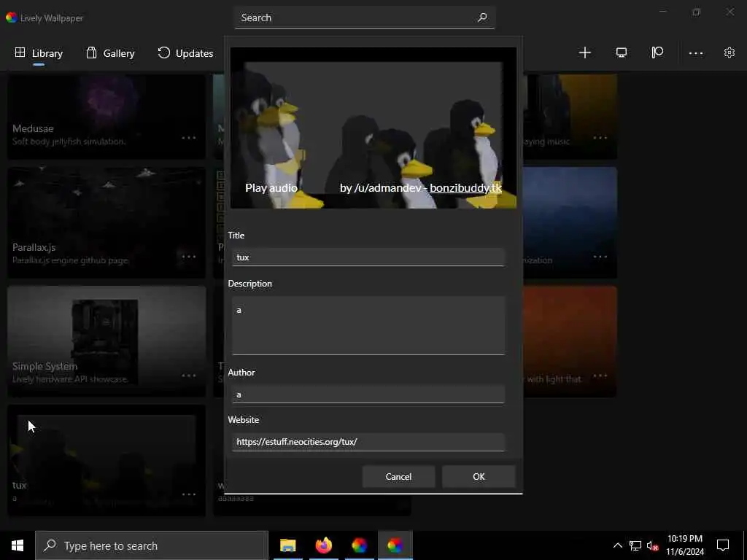Click the 'Lively hardware API showcase.' description
This screenshot has width=747, height=560.
70,379
